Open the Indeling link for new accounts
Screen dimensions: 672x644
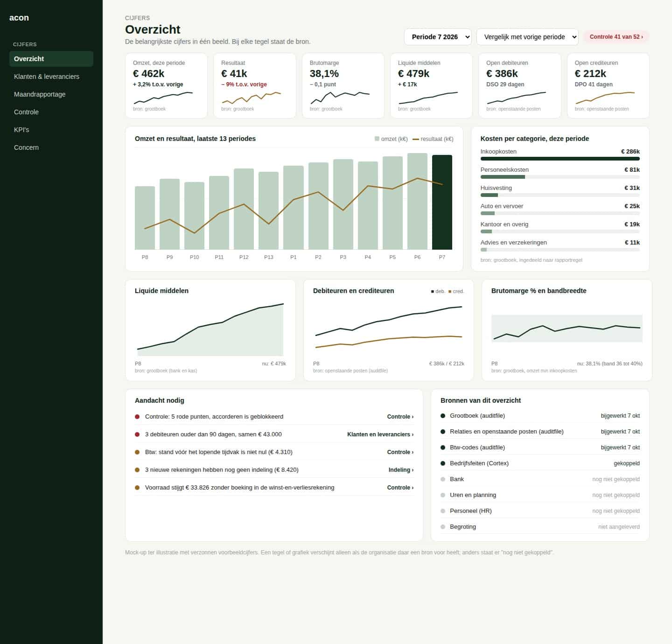click(401, 470)
